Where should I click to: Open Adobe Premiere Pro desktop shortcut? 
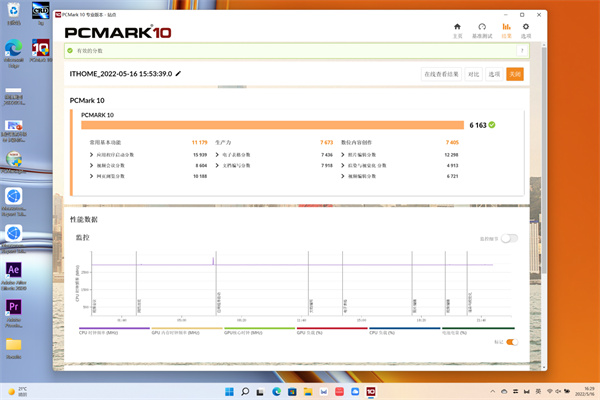14,313
